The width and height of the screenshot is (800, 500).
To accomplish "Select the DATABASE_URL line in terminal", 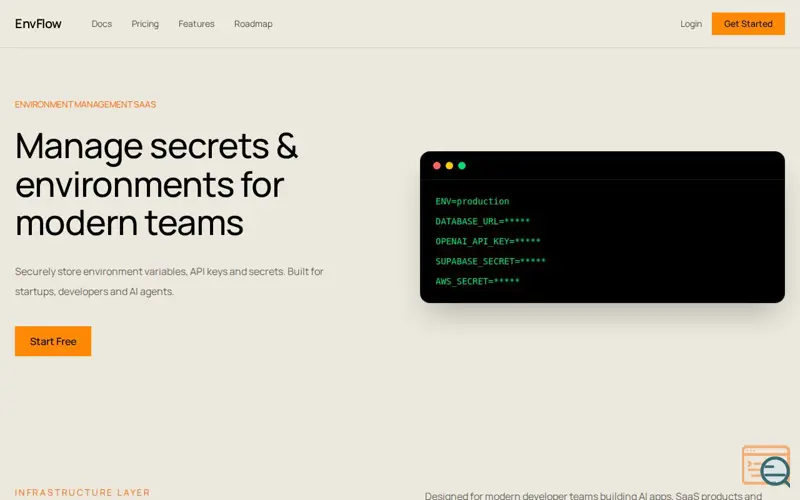I will pos(482,221).
